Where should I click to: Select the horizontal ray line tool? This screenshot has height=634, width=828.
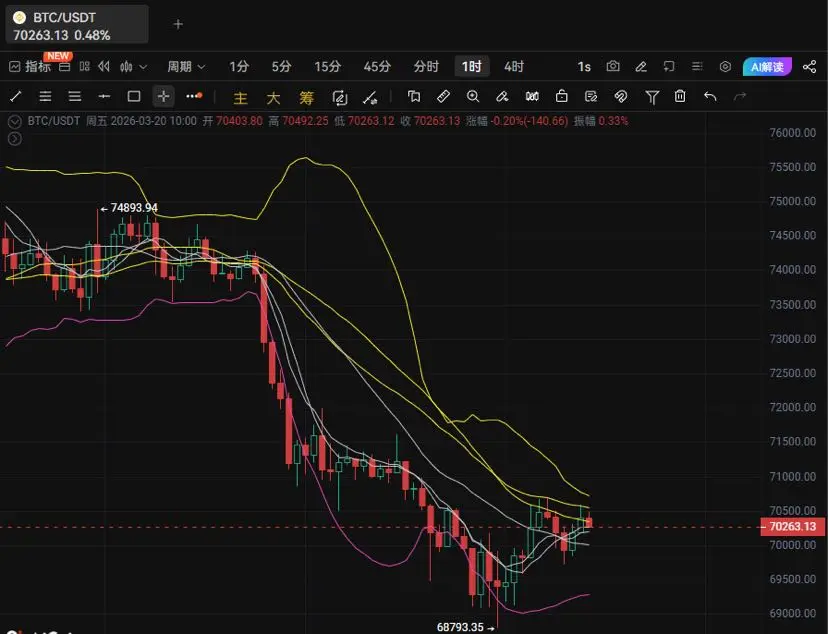pyautogui.click(x=104, y=96)
